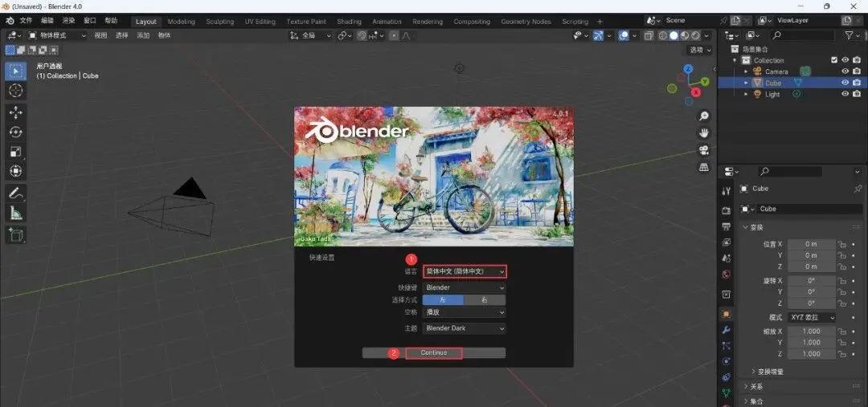Click the scale X value 1.000
The height and width of the screenshot is (407, 868).
click(x=811, y=332)
